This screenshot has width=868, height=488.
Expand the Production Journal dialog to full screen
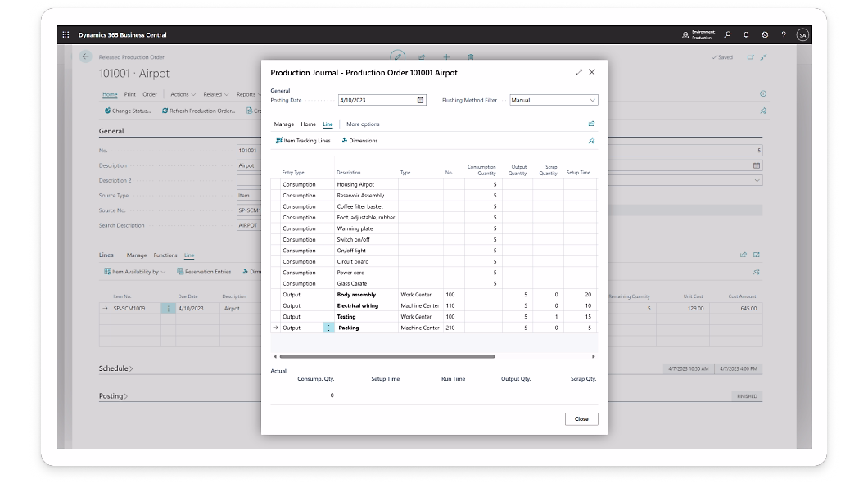(579, 73)
